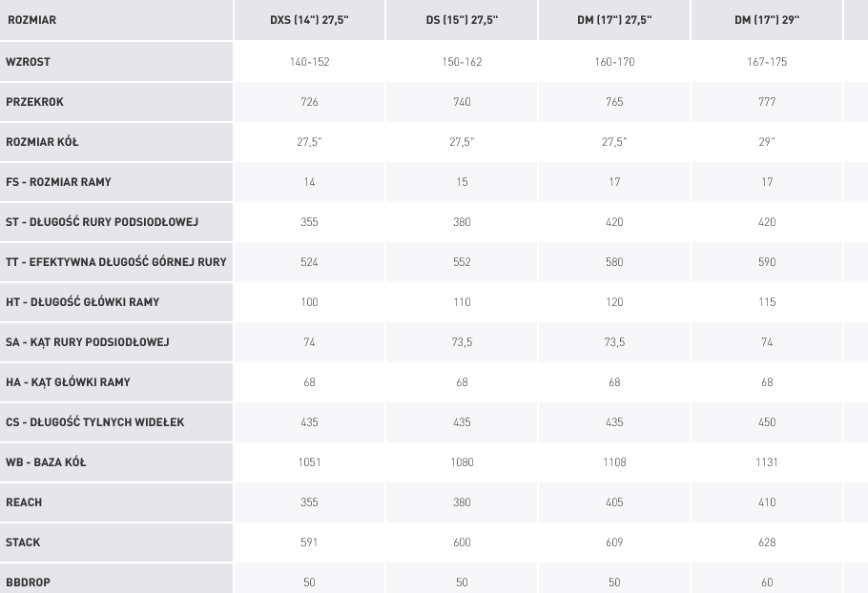Click ST - DŁUGOŚĆ RURY PODSIODŁOWEJ label
This screenshot has width=868, height=593.
click(102, 222)
